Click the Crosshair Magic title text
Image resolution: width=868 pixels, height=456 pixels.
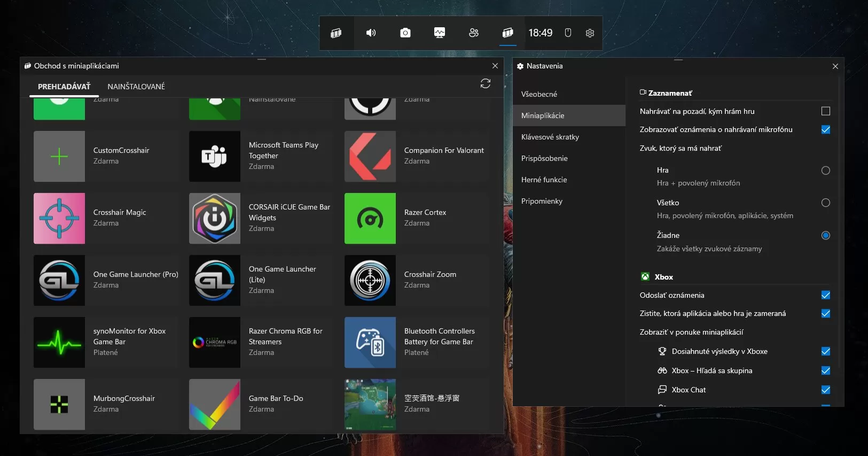120,212
